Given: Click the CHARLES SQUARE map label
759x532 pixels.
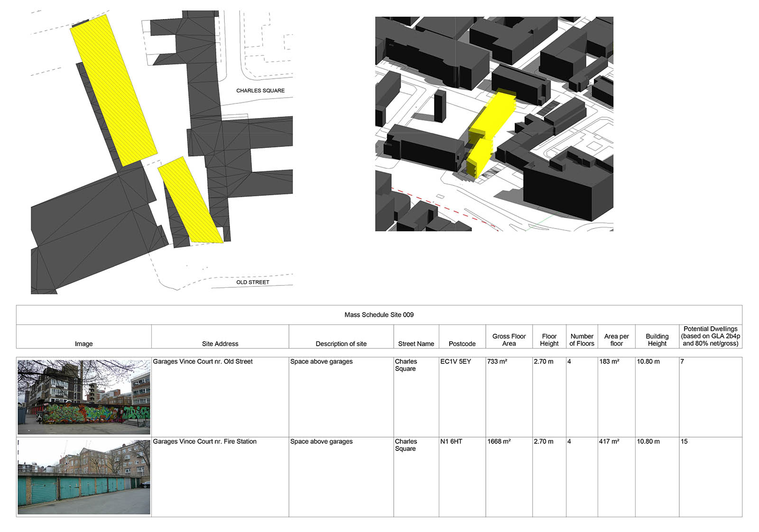Looking at the screenshot, I should [x=260, y=91].
